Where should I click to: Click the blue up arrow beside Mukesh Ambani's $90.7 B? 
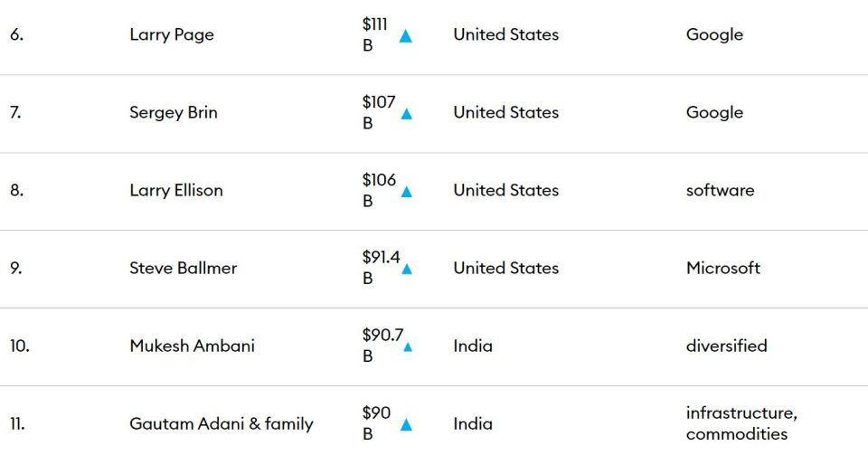(408, 347)
